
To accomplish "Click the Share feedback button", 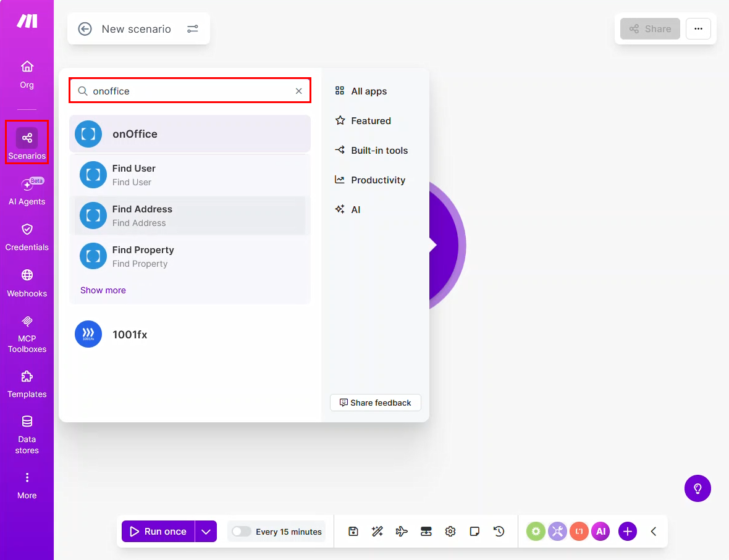I will click(x=375, y=403).
